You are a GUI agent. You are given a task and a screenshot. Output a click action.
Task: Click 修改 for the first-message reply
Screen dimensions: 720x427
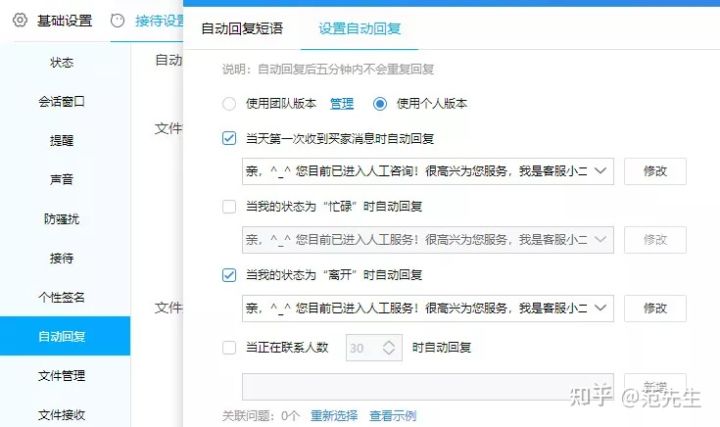(x=655, y=171)
